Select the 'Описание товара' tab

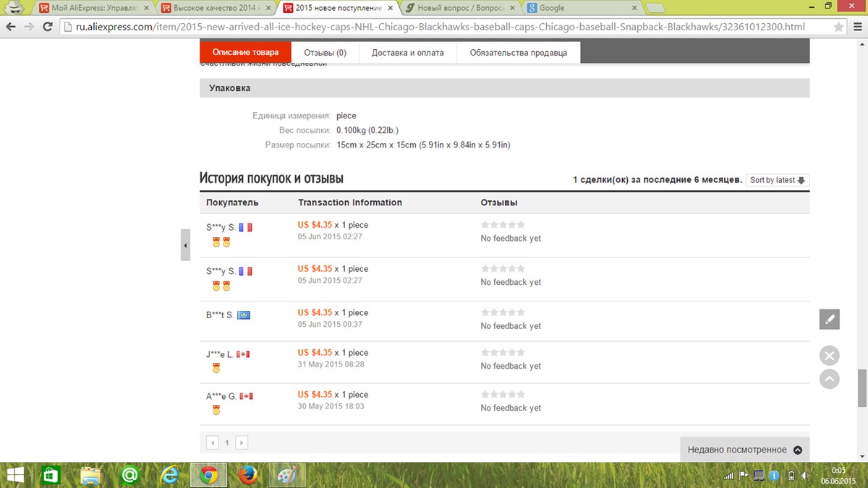tap(245, 52)
